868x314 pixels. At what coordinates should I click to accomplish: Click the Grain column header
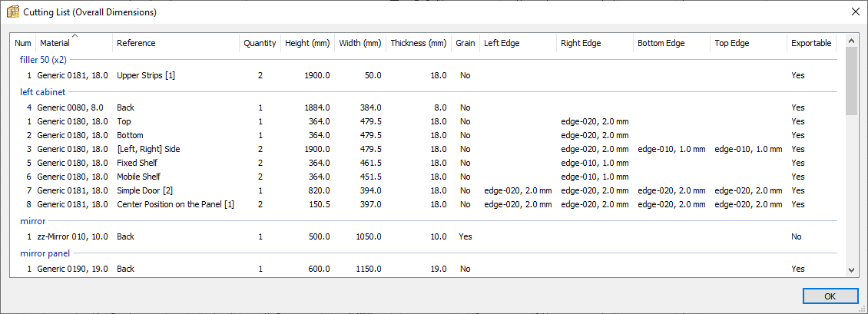pyautogui.click(x=465, y=44)
